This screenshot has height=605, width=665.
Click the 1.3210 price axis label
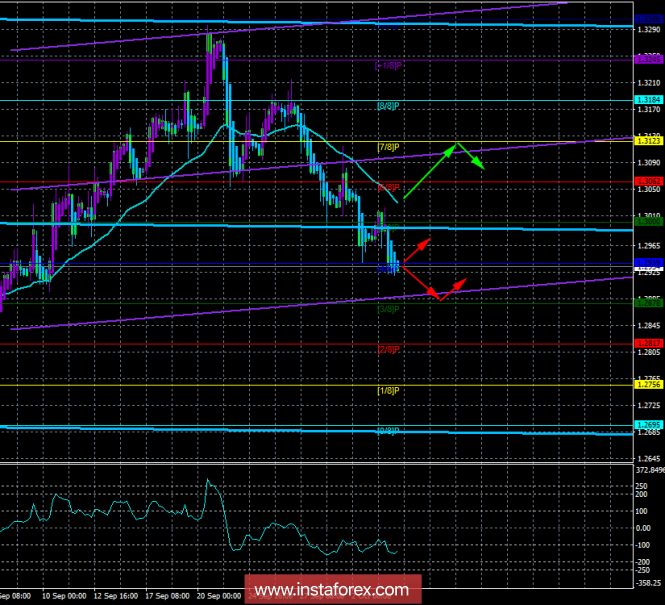pyautogui.click(x=649, y=83)
